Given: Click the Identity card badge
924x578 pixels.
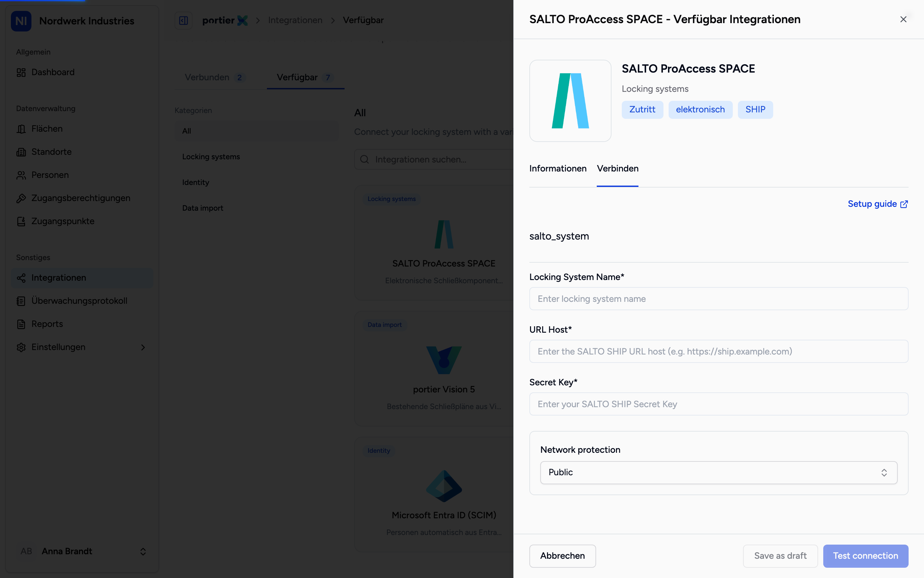Looking at the screenshot, I should (379, 451).
